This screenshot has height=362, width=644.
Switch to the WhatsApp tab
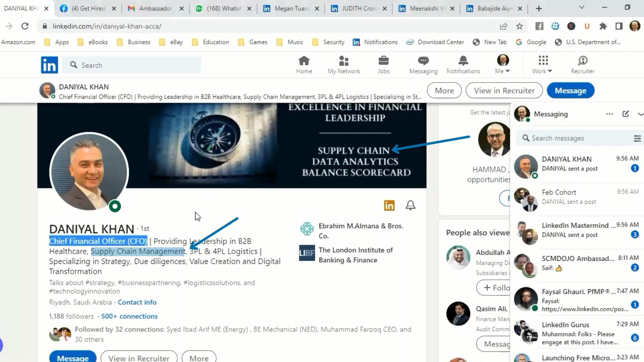pos(223,9)
